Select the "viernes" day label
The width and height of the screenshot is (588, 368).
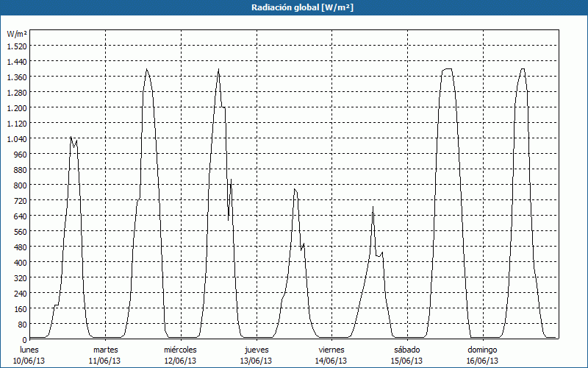coord(331,350)
